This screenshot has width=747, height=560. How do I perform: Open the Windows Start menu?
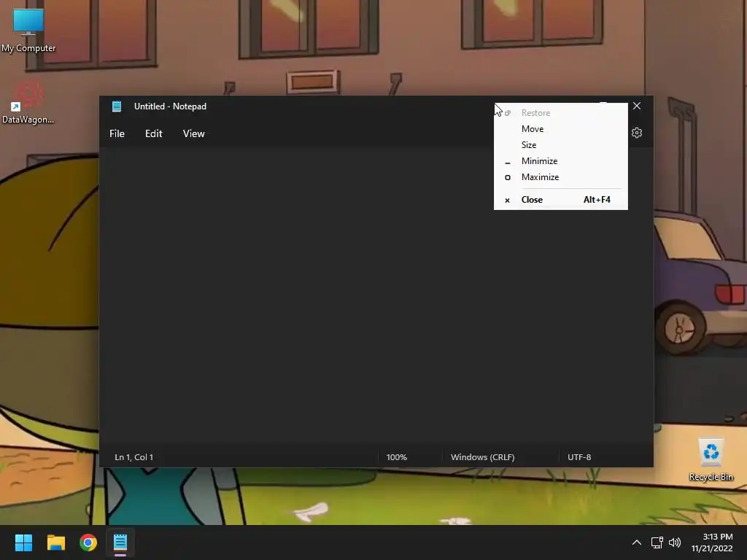[23, 542]
